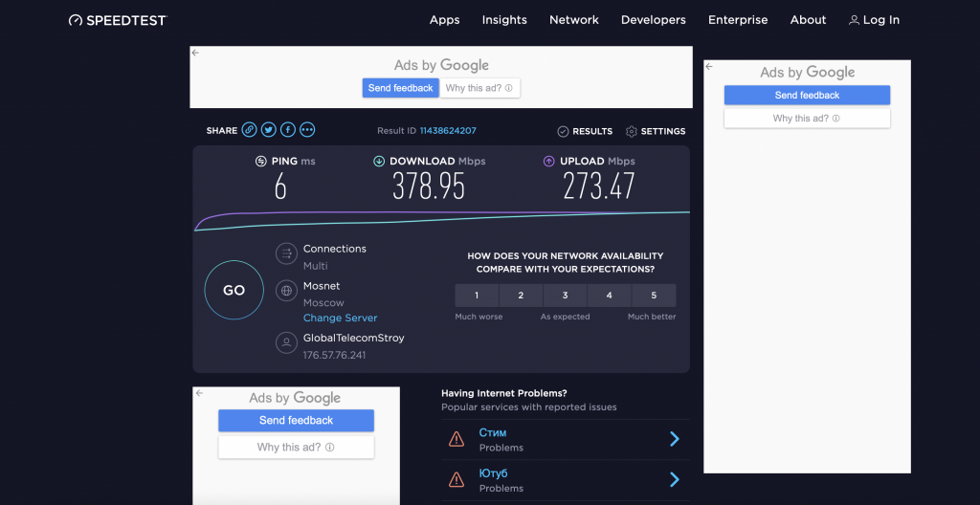Click the Having Internet Problems heading
Screen dimensions: 980x505
coord(504,393)
